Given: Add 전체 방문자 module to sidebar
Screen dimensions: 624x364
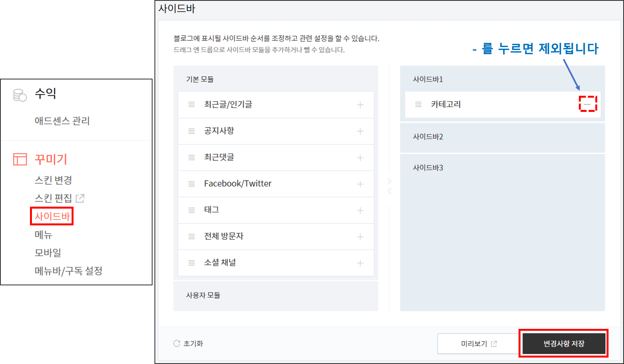Looking at the screenshot, I should click(360, 236).
